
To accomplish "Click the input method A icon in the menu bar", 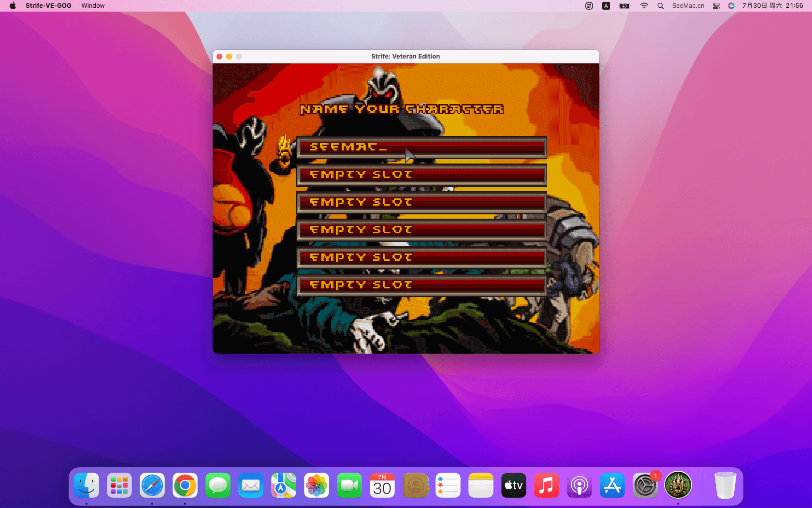I will [x=606, y=6].
